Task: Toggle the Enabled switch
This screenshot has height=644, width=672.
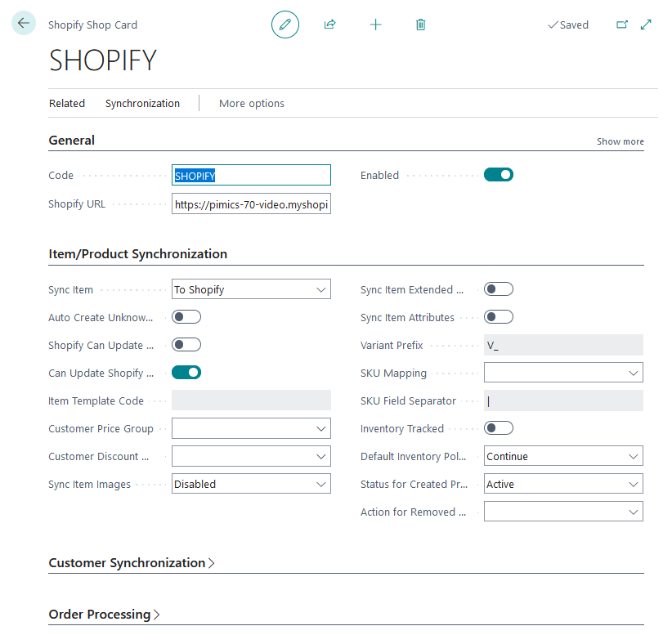Action: pyautogui.click(x=499, y=175)
